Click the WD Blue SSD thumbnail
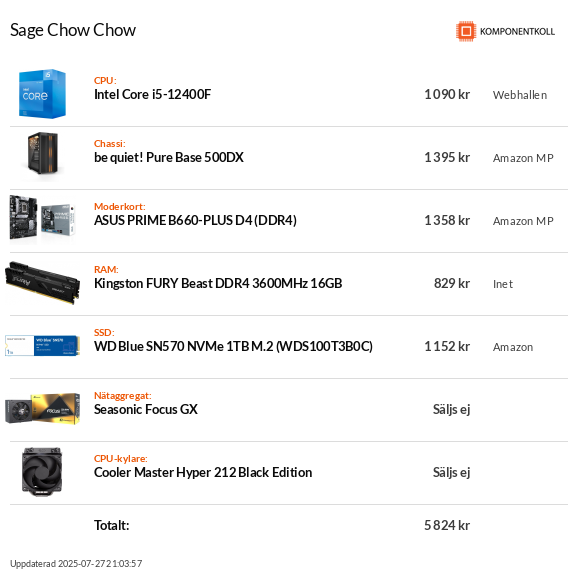Screen dimensions: 577x577 pos(42,346)
